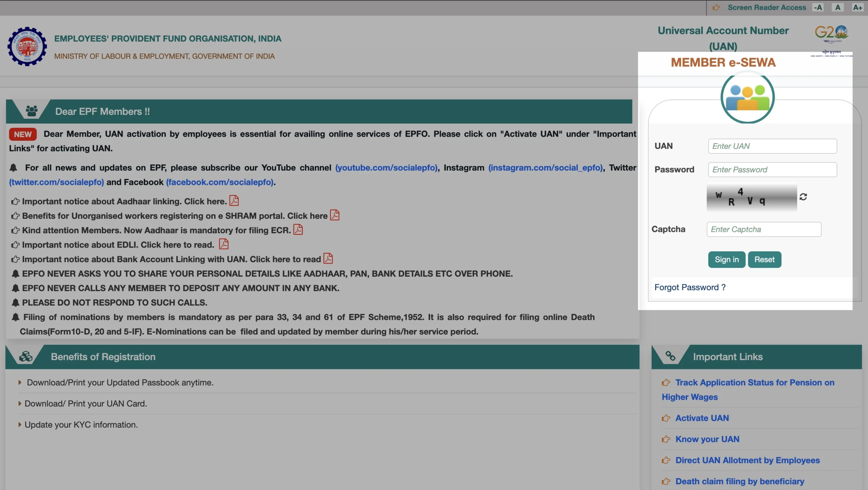
Task: Click the cubes icon in Benefits of Registration header
Action: click(26, 356)
